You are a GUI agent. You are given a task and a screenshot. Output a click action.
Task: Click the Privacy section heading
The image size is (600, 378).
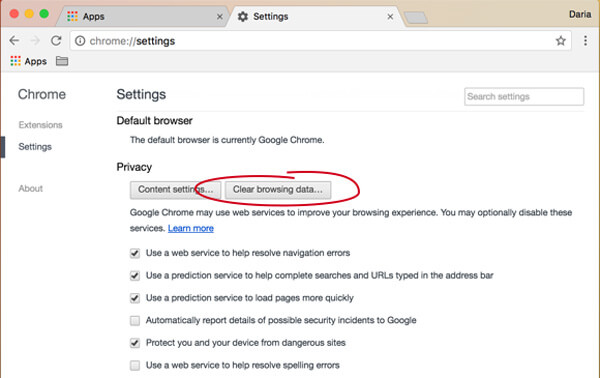[x=134, y=167]
